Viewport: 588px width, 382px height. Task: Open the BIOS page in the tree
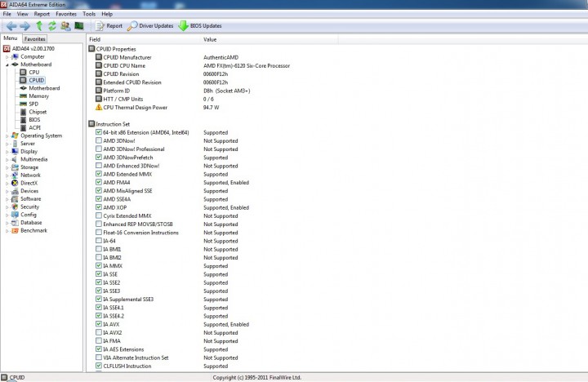point(30,120)
